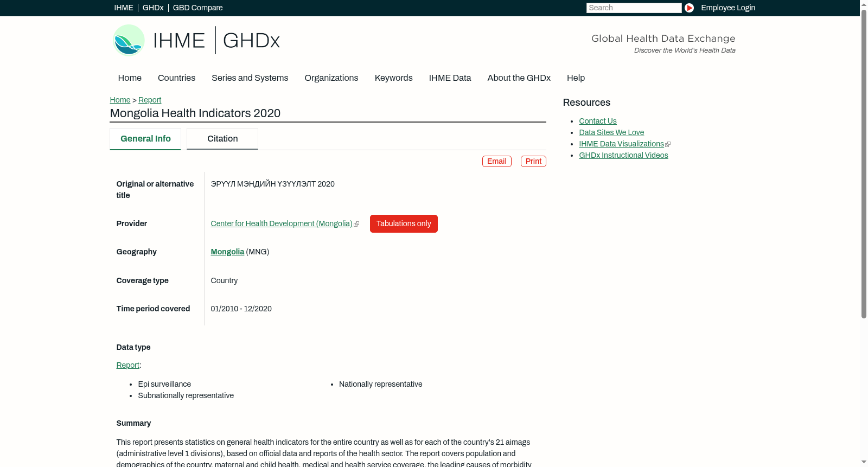868x467 pixels.
Task: Click the Tabulations only red badge
Action: (x=404, y=223)
